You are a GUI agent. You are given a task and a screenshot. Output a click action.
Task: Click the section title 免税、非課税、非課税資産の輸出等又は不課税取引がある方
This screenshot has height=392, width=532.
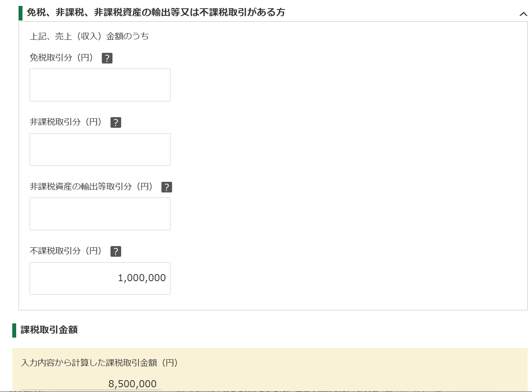click(x=155, y=13)
